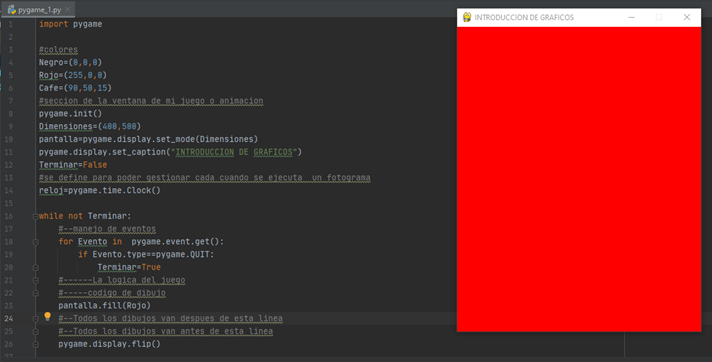Viewport: 712px width, 362px height.
Task: Click the 'Terminar=False' line
Action: coord(73,164)
